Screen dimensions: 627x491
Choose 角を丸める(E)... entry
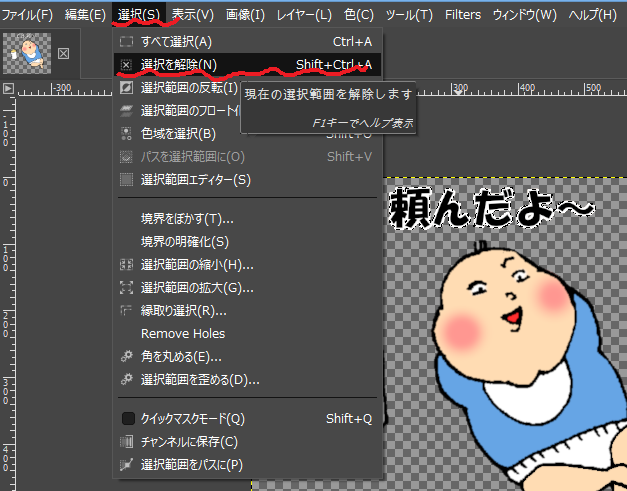[x=247, y=357]
